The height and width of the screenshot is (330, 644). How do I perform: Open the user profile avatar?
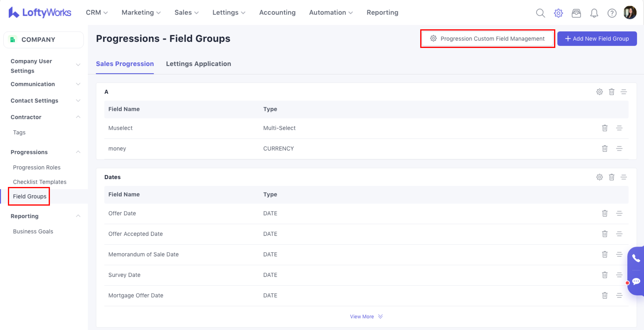630,12
